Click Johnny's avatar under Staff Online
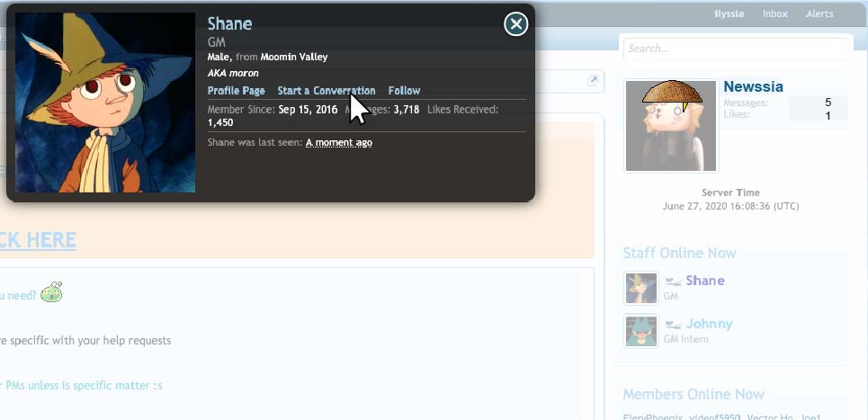 click(x=641, y=330)
